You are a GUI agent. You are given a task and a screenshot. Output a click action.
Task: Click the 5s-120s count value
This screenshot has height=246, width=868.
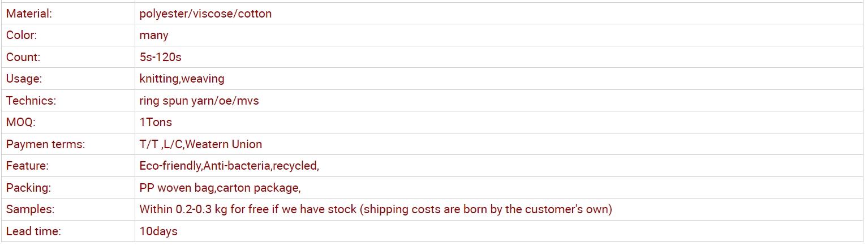160,57
